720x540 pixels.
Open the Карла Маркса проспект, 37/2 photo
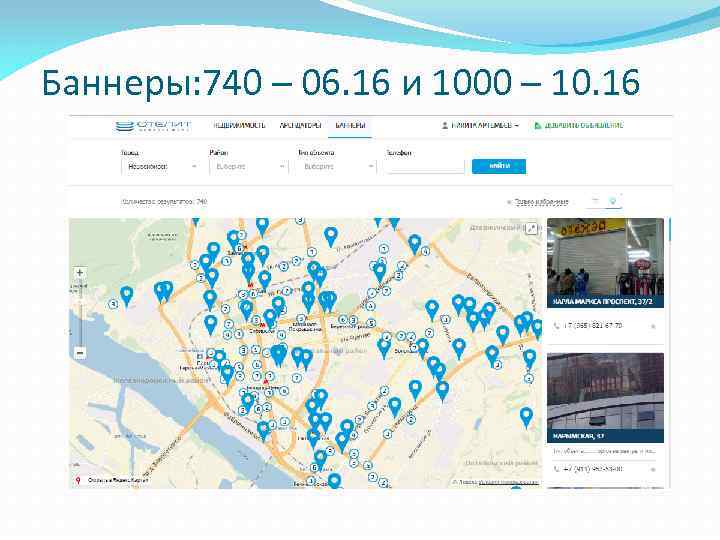[605, 257]
